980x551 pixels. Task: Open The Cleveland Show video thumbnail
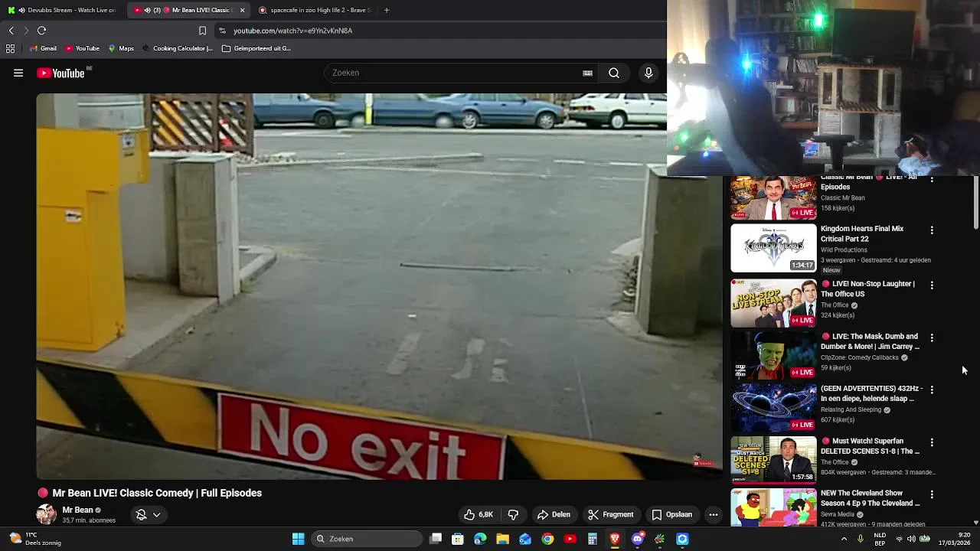point(773,507)
